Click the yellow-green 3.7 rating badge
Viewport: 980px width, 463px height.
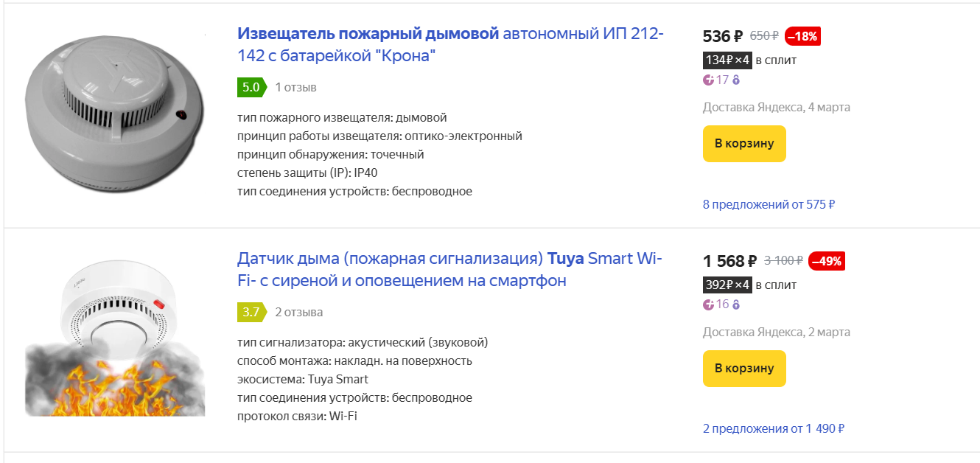pos(251,312)
